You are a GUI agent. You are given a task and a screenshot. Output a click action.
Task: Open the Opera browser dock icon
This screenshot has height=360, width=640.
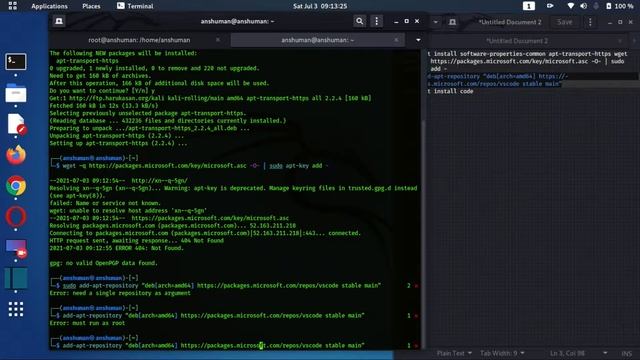[x=16, y=217]
